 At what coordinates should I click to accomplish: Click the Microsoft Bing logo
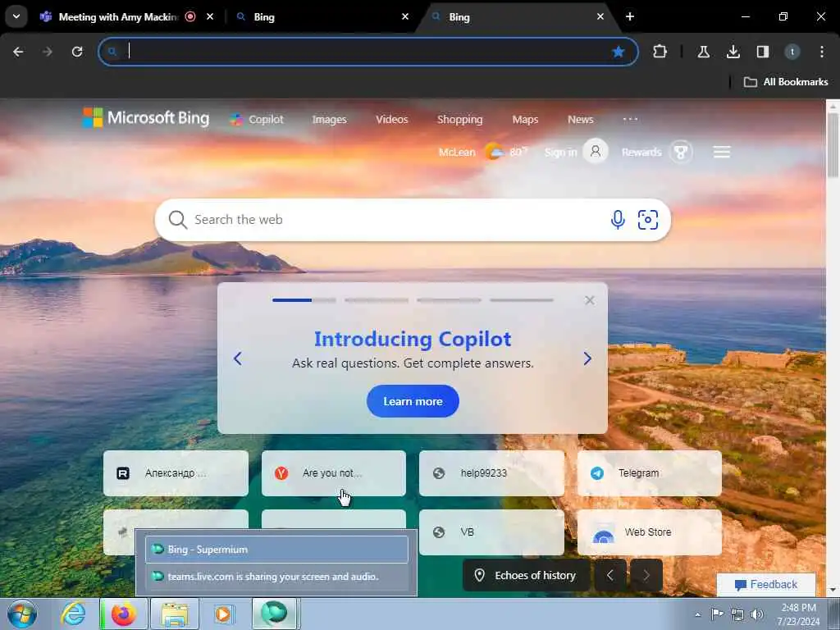pos(146,118)
